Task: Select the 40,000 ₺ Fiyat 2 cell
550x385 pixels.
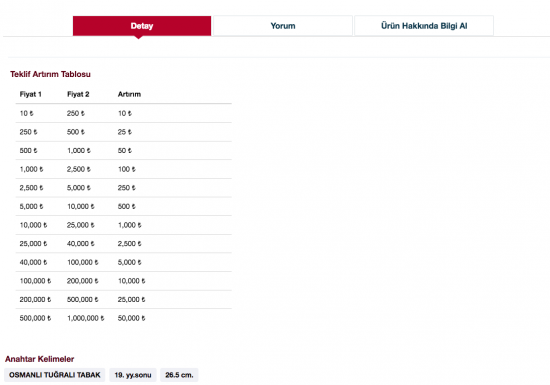Action: point(81,243)
